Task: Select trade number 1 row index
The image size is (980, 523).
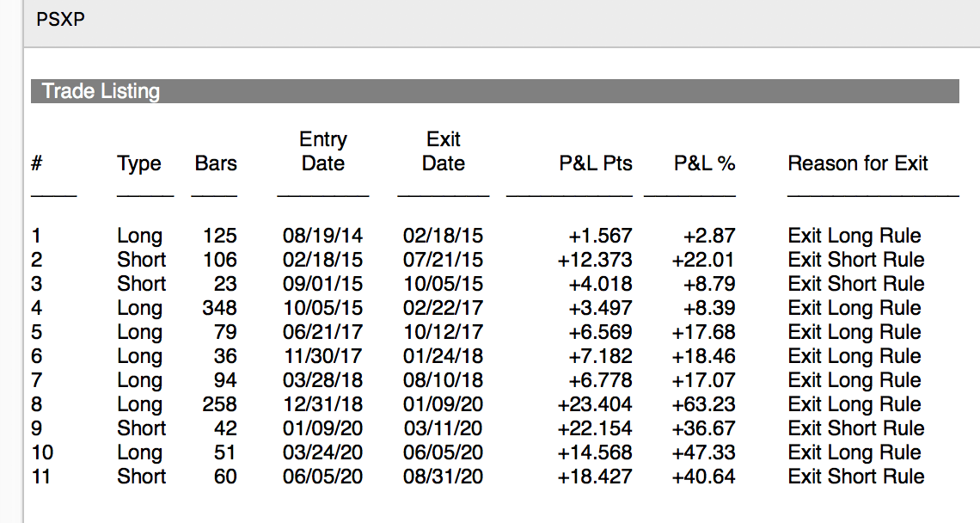Action: point(36,236)
